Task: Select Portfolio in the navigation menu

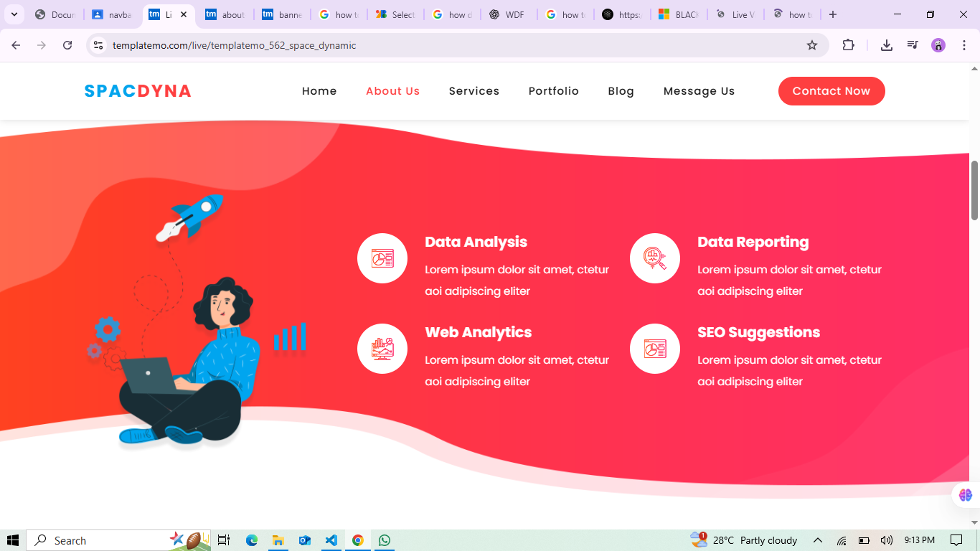Action: (554, 91)
